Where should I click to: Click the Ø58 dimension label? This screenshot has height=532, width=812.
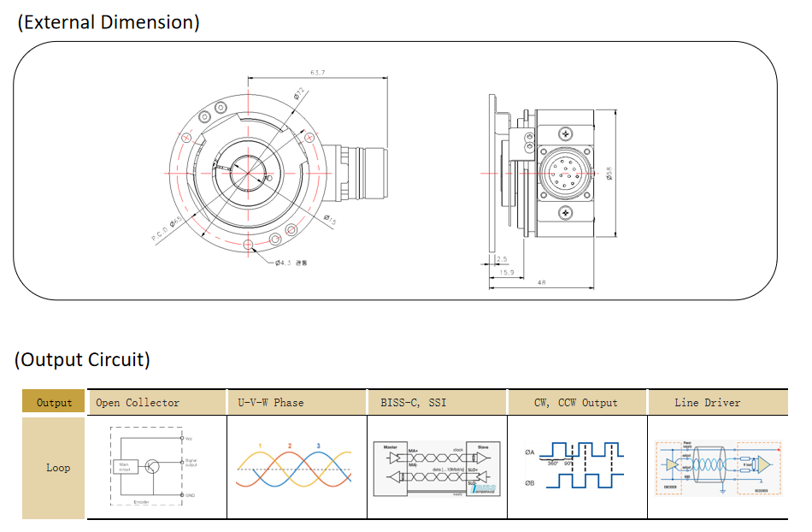609,173
